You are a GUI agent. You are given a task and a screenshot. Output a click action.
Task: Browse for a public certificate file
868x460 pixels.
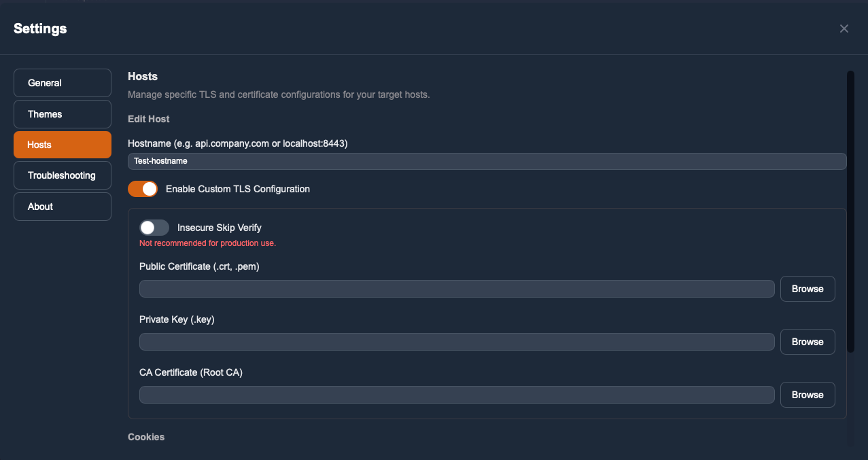(807, 288)
